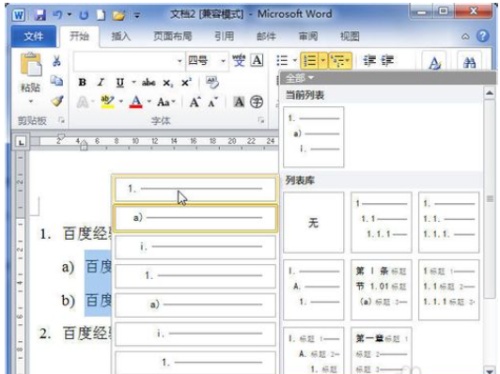Choose the highlighted 'a)' second list level
The height and width of the screenshot is (374, 500).
coord(195,218)
